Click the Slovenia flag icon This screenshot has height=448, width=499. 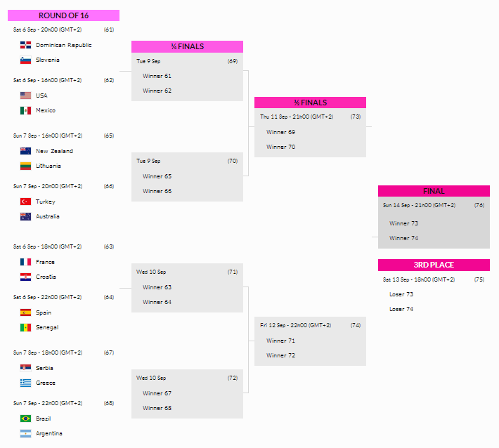pos(25,60)
